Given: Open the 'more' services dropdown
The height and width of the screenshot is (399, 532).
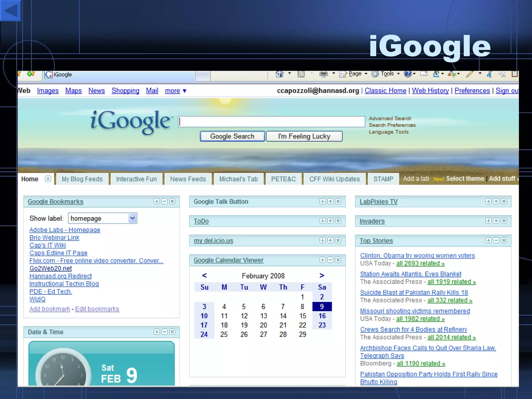Looking at the screenshot, I should click(176, 91).
